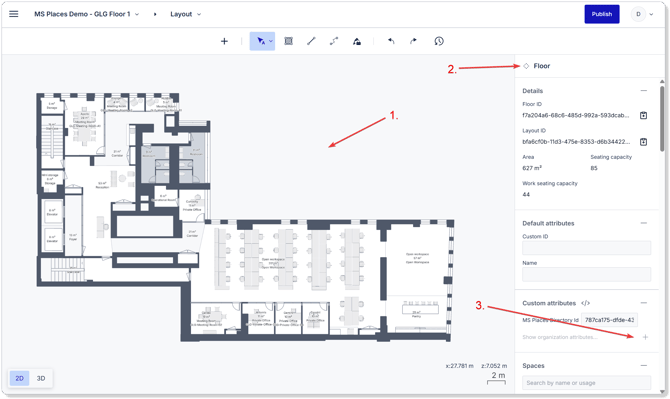The width and height of the screenshot is (670, 399).
Task: Click the 2 m scale indicator
Action: coord(497,378)
